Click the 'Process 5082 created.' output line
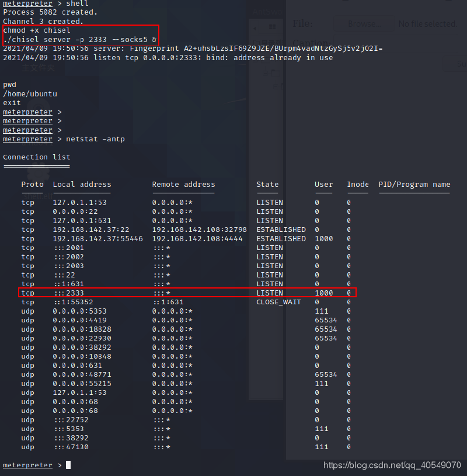Image resolution: width=467 pixels, height=476 pixels. pyautogui.click(x=50, y=12)
